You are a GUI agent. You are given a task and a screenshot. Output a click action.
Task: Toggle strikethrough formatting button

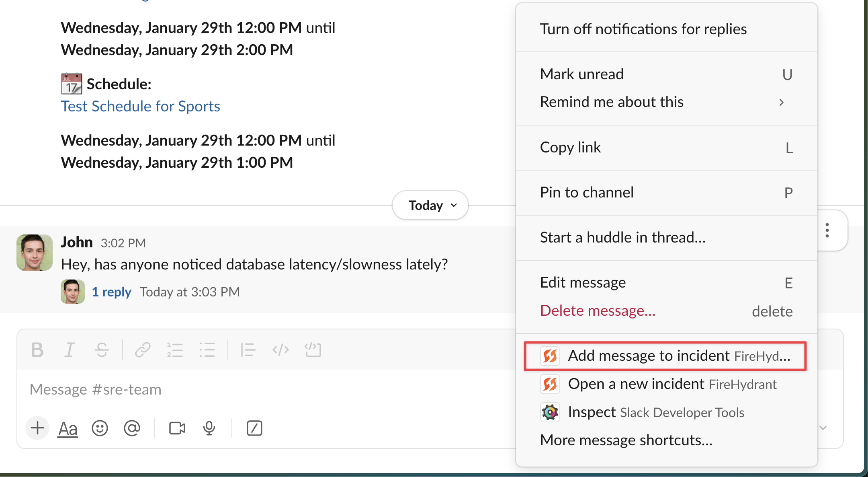pyautogui.click(x=102, y=350)
